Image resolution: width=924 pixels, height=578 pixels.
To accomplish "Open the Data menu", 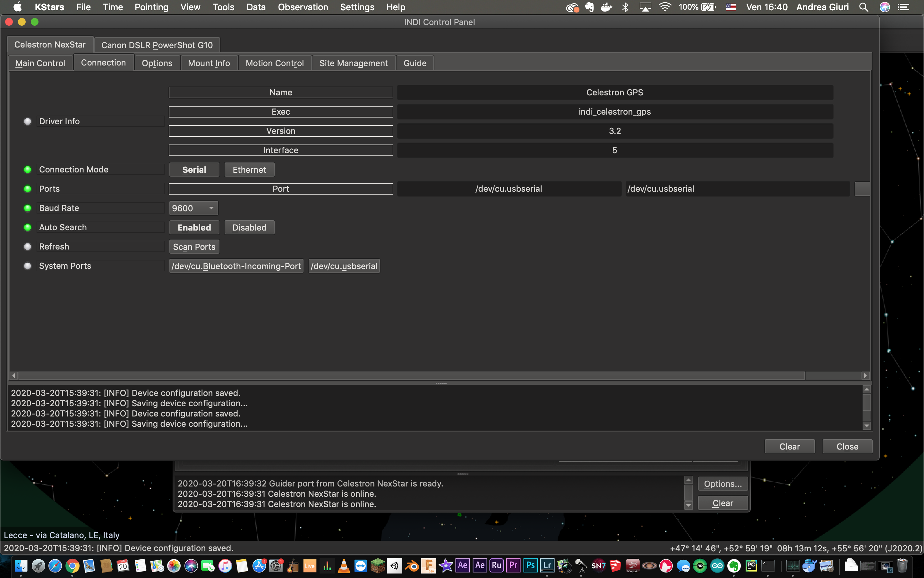I will (256, 7).
